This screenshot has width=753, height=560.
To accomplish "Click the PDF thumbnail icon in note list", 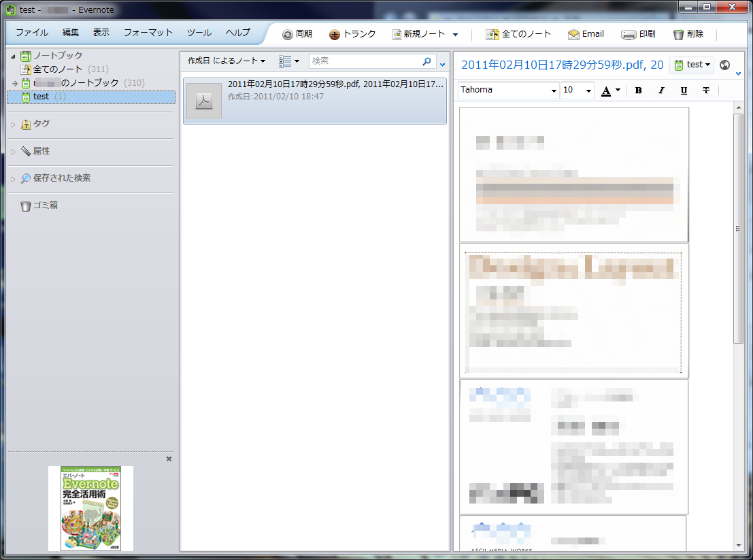I will (x=204, y=101).
